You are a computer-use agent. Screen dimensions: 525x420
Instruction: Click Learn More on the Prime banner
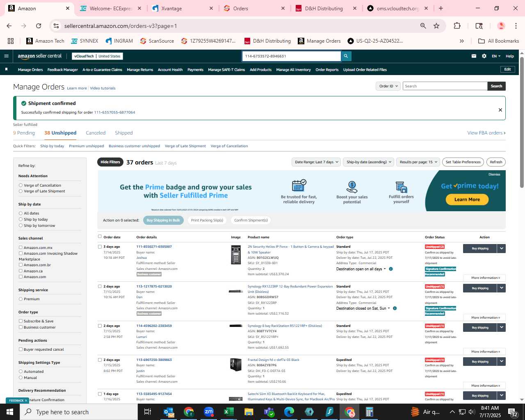[467, 199]
